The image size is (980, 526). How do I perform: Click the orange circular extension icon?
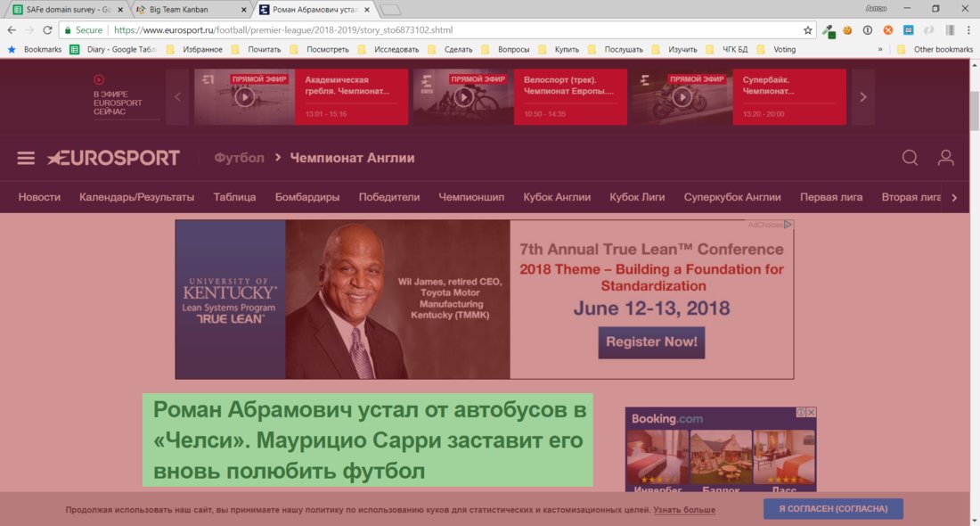pos(887,30)
